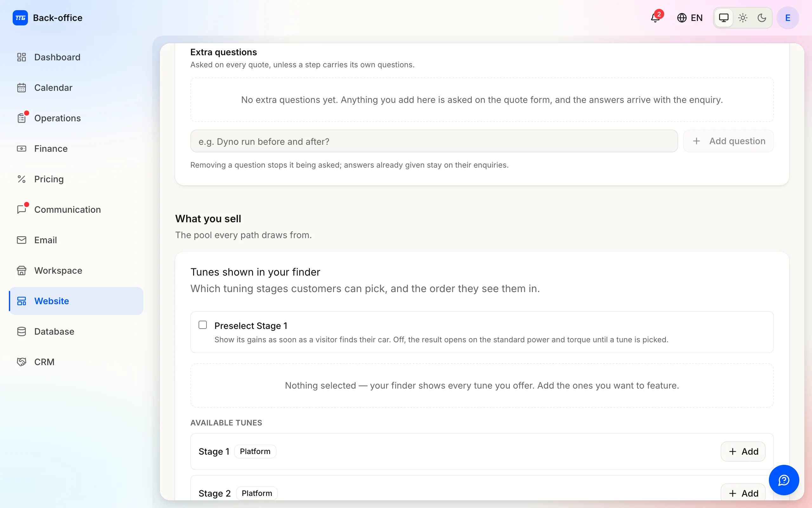This screenshot has height=508, width=812.
Task: Click the "Nothing selected" empty state text
Action: (x=482, y=385)
